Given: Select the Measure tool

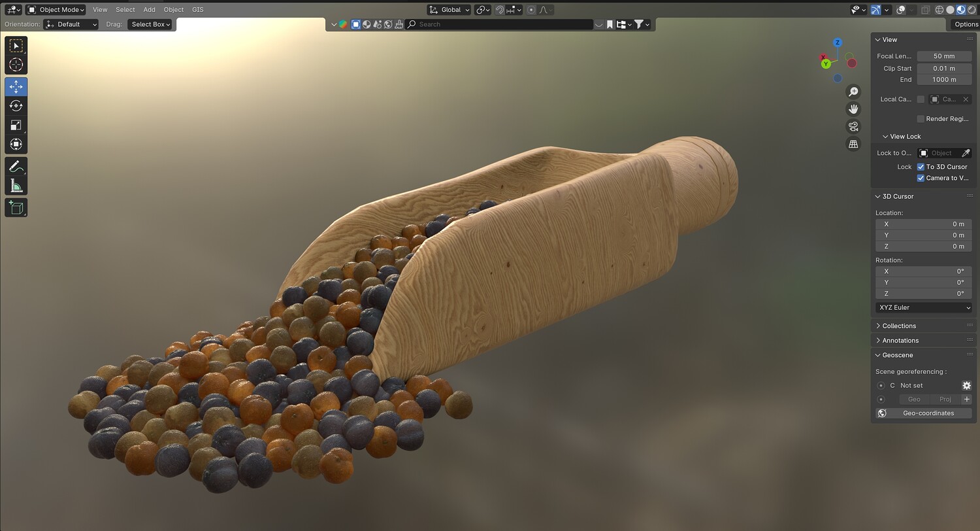Looking at the screenshot, I should (x=16, y=186).
